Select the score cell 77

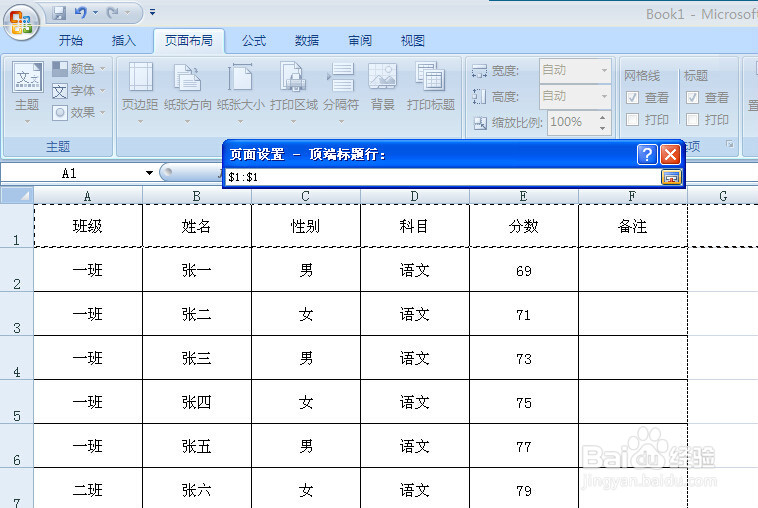click(x=524, y=446)
